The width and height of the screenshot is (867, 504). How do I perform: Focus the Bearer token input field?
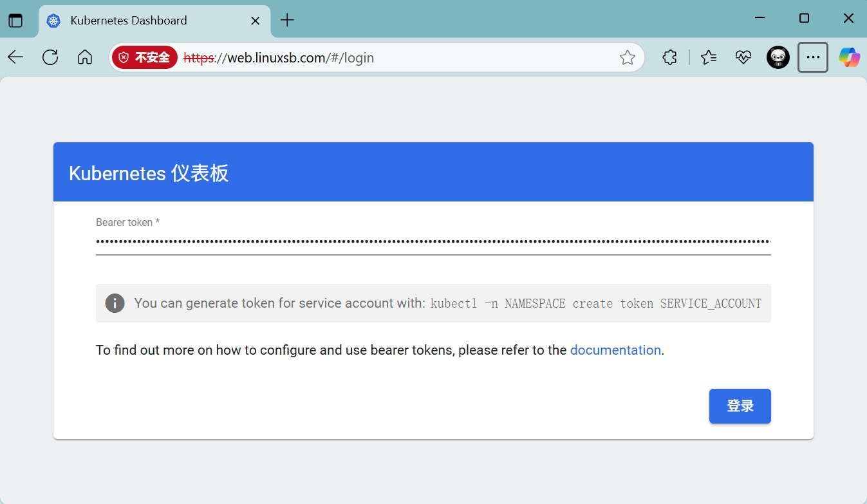click(433, 242)
